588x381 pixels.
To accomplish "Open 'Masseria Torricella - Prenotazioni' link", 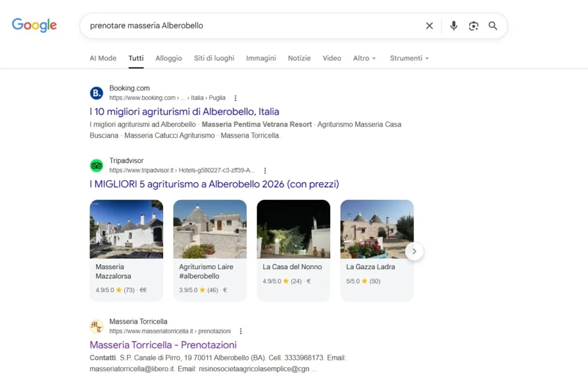I will (163, 345).
